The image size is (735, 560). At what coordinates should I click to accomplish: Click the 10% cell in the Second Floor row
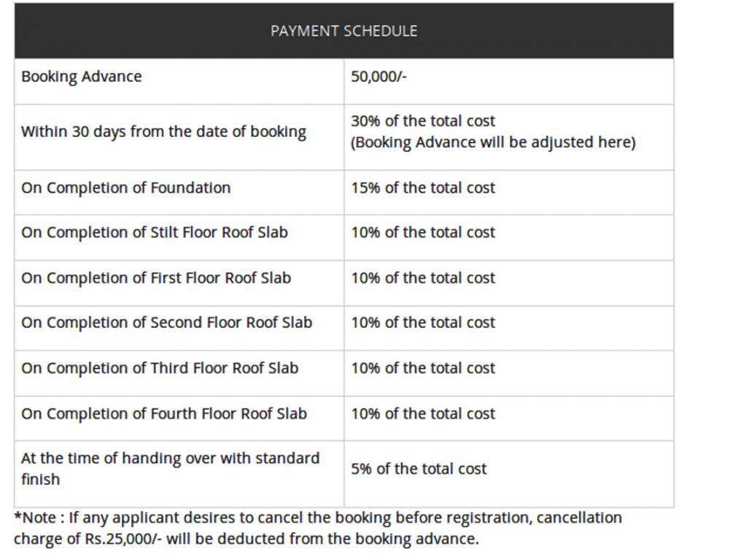[423, 322]
